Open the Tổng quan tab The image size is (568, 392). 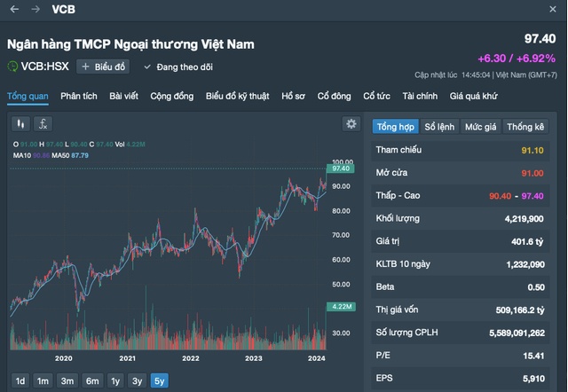[x=28, y=97]
